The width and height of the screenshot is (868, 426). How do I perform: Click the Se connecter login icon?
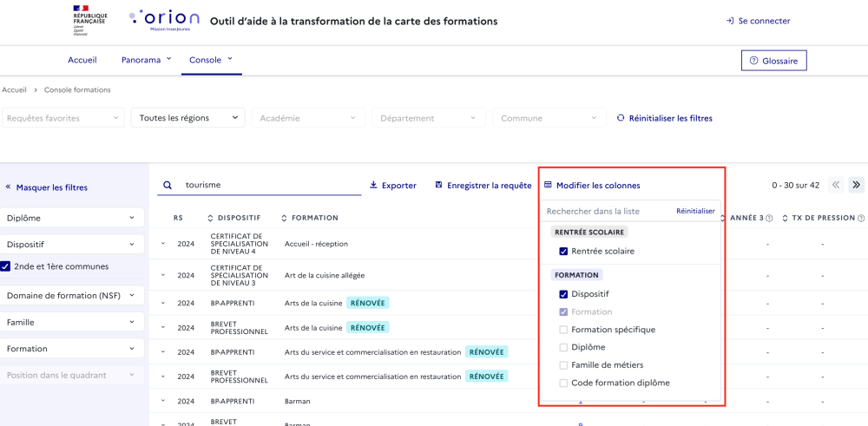pyautogui.click(x=730, y=21)
